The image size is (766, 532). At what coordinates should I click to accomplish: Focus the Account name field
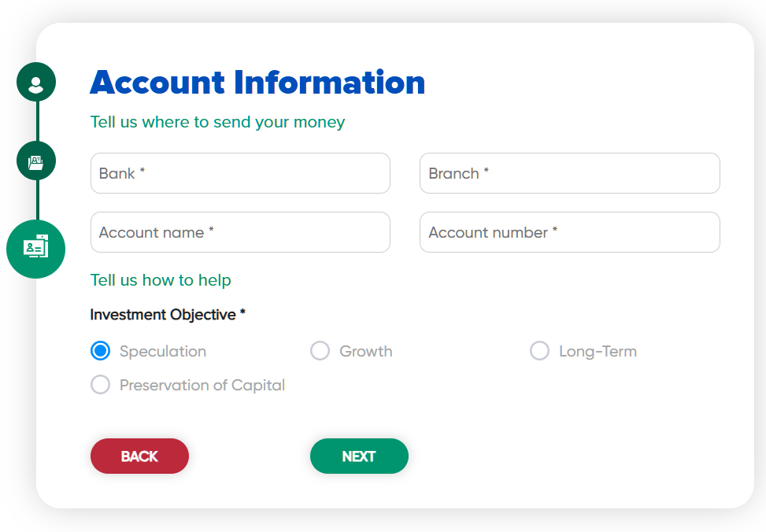[240, 232]
